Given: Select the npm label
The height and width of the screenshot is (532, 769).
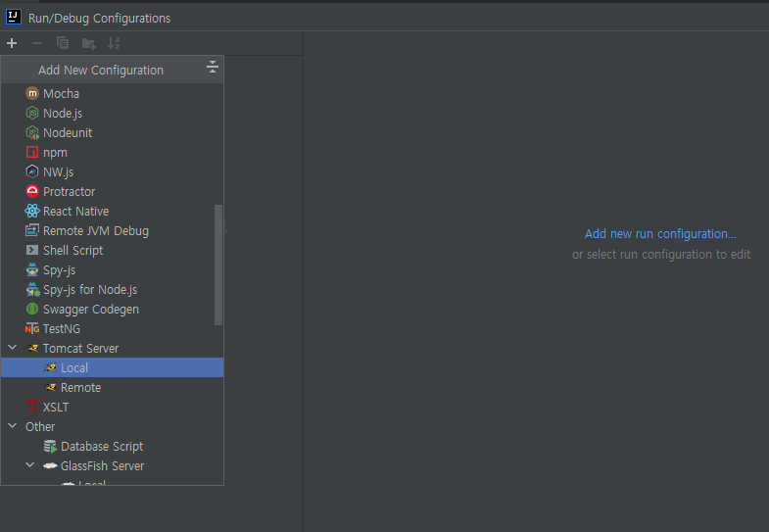Looking at the screenshot, I should coord(55,153).
